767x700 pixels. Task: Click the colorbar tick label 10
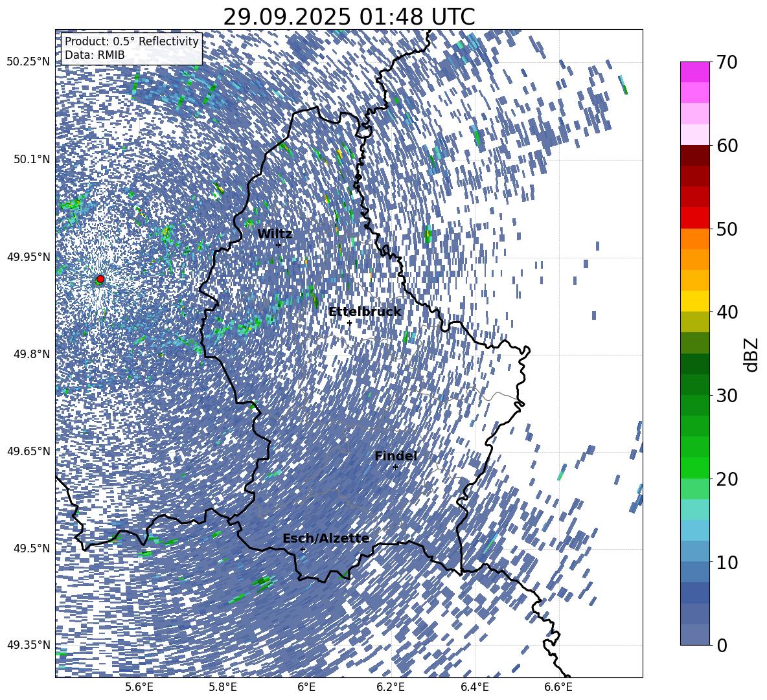(727, 562)
